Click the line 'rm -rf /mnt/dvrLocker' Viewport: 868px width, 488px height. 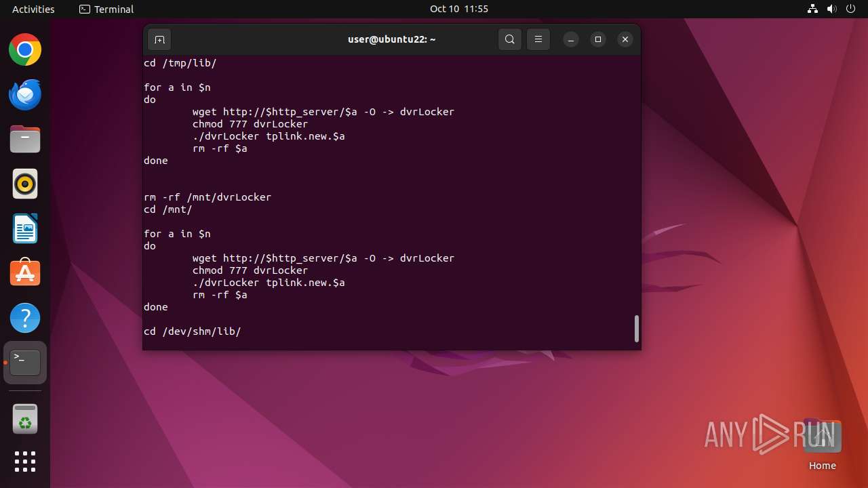[208, 197]
